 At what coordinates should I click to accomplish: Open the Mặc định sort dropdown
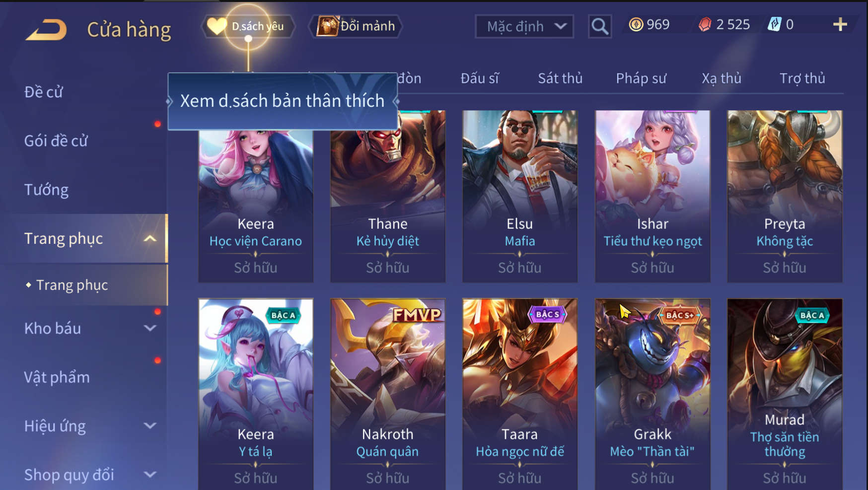coord(524,26)
